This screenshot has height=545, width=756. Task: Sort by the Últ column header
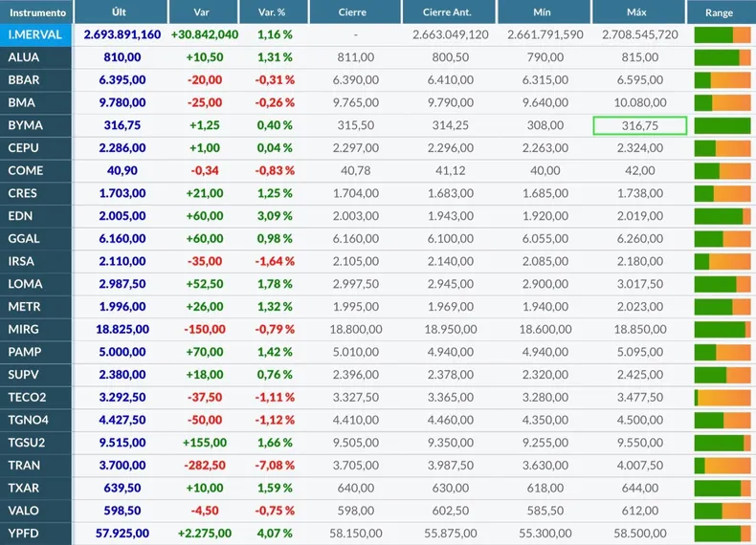tap(120, 13)
